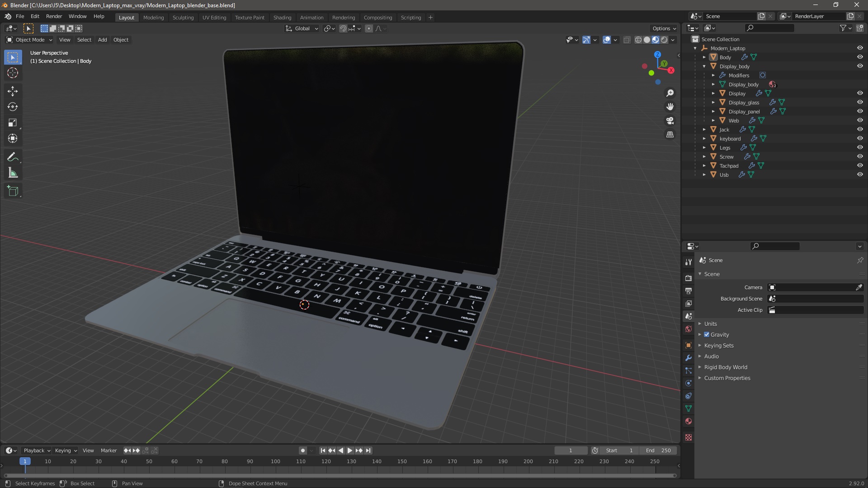Click the Camera field in Scene panel
Screen dimensions: 868x488
tap(816, 287)
